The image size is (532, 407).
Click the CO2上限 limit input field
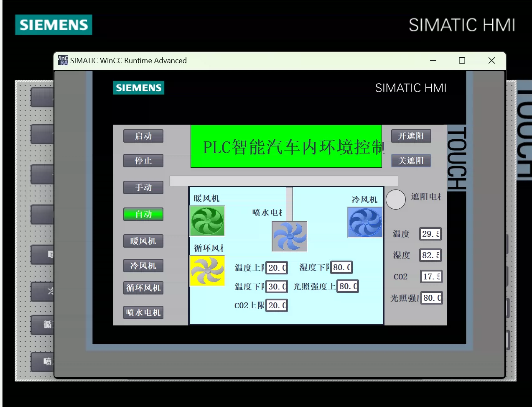(x=277, y=305)
